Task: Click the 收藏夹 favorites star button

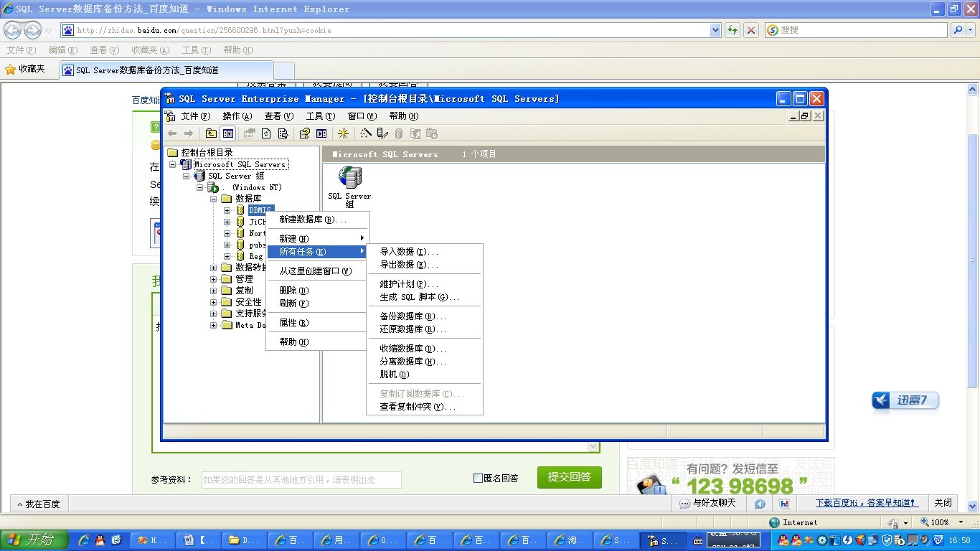Action: coord(25,69)
